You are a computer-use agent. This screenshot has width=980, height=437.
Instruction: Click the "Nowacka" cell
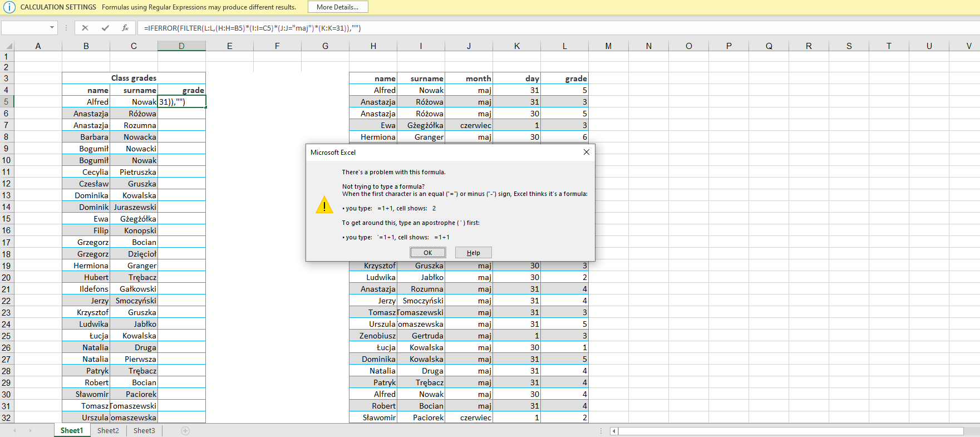tap(134, 137)
